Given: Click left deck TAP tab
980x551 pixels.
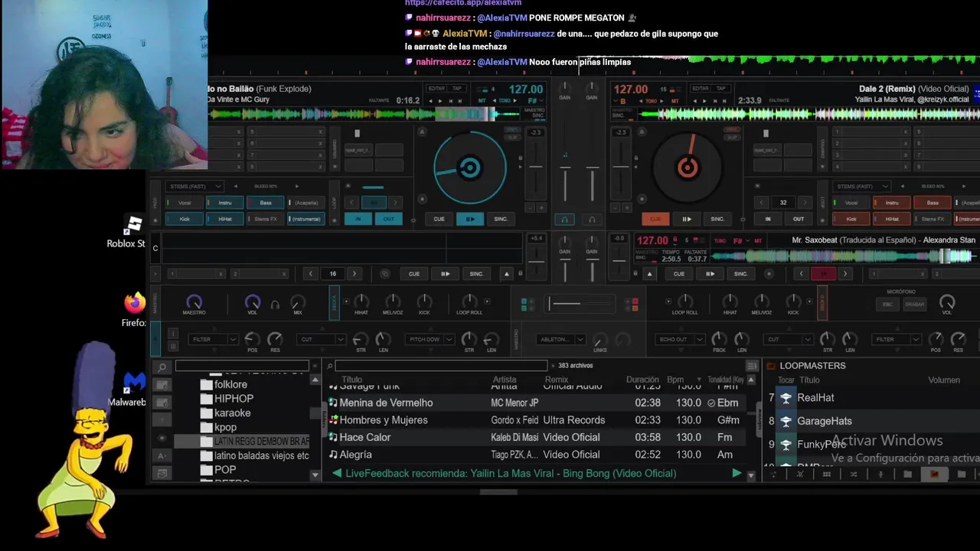Looking at the screenshot, I should pyautogui.click(x=457, y=89).
